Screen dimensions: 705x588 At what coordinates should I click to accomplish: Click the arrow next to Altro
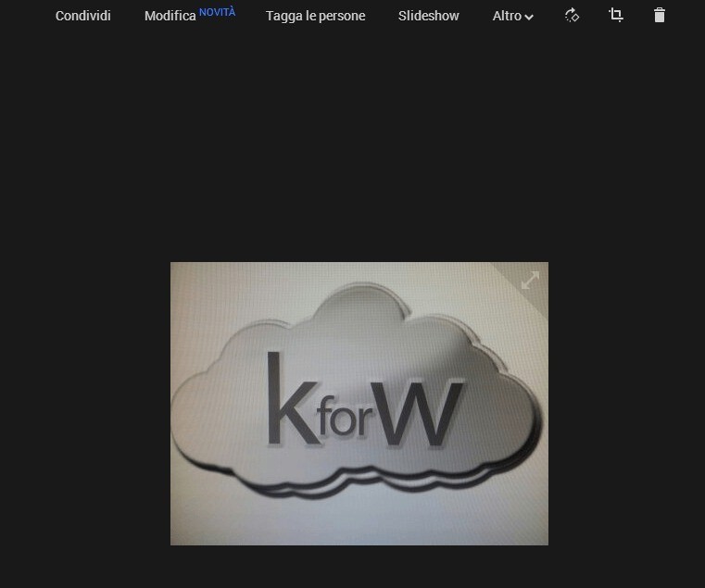(x=529, y=17)
